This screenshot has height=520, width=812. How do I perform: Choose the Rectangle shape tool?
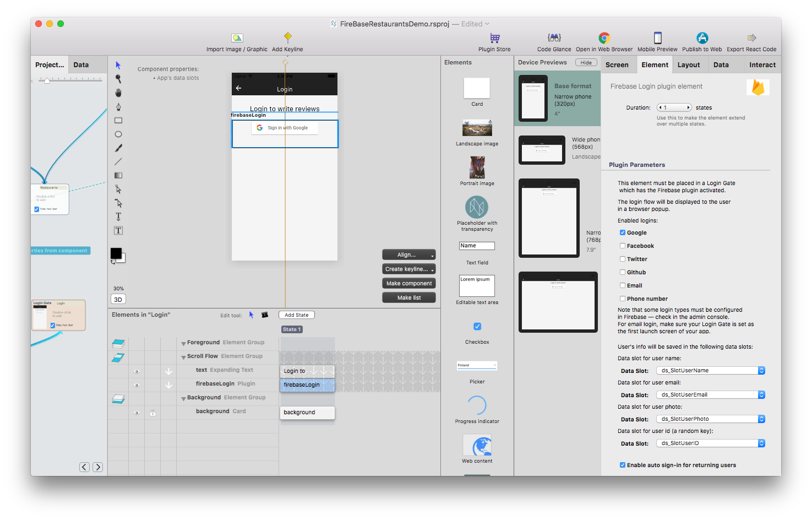click(x=118, y=121)
